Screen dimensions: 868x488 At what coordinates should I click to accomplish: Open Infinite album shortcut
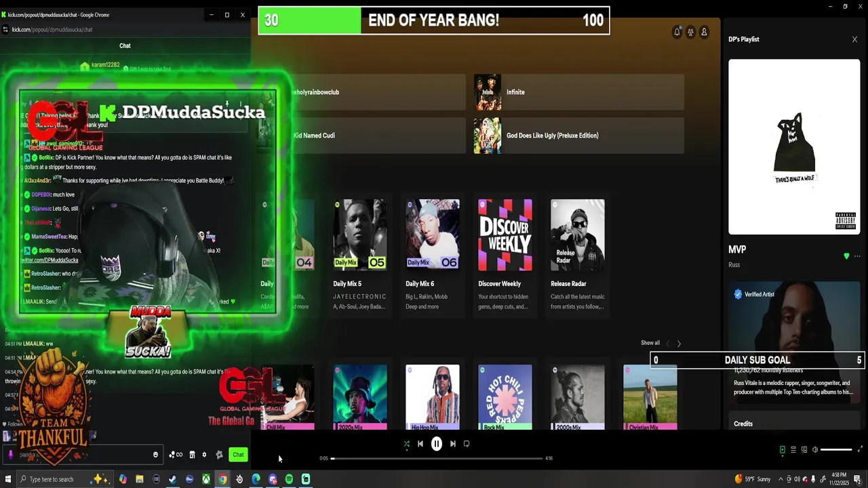578,92
